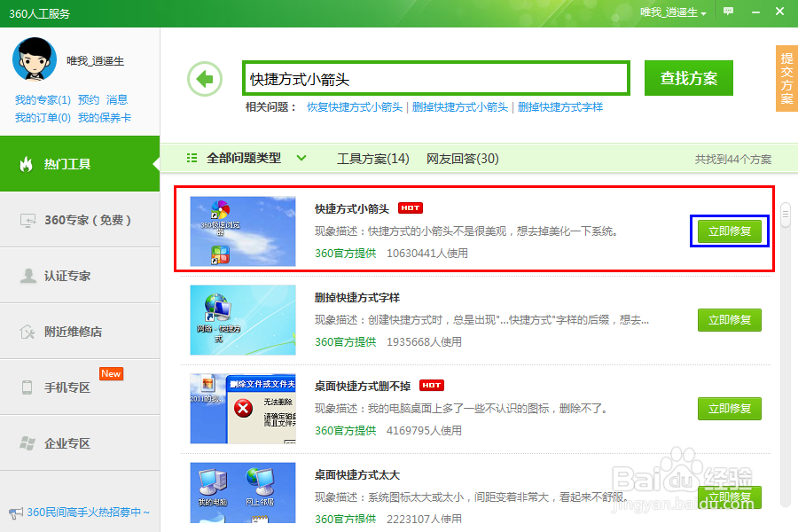Click the megaphone icon at sidebar bottom
The width and height of the screenshot is (798, 532).
(16, 512)
